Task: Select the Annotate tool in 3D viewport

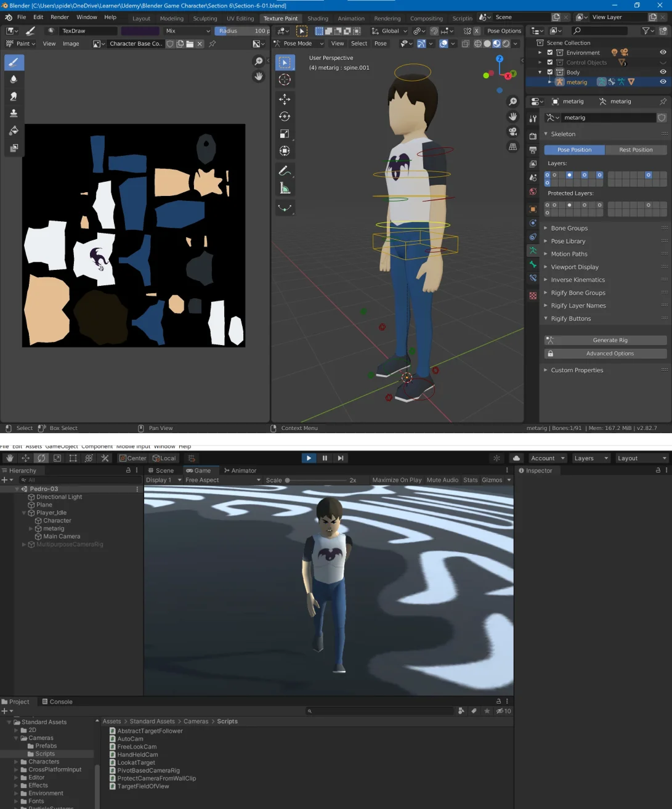Action: pyautogui.click(x=285, y=171)
